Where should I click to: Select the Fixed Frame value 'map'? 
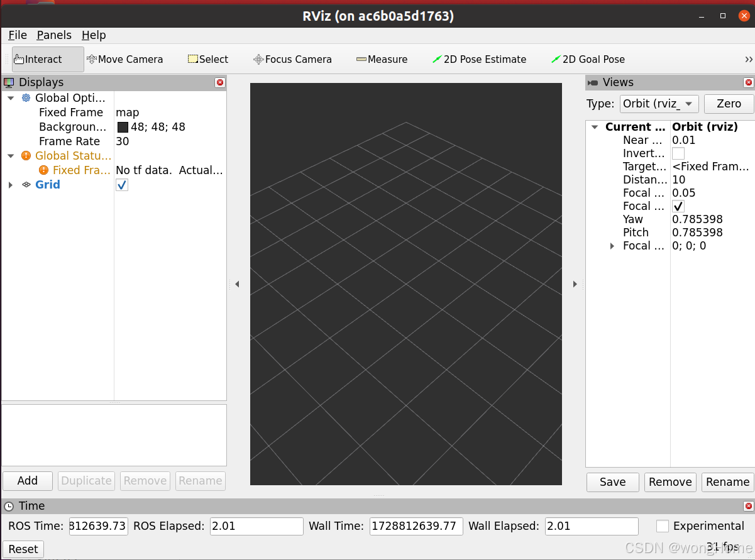(128, 113)
